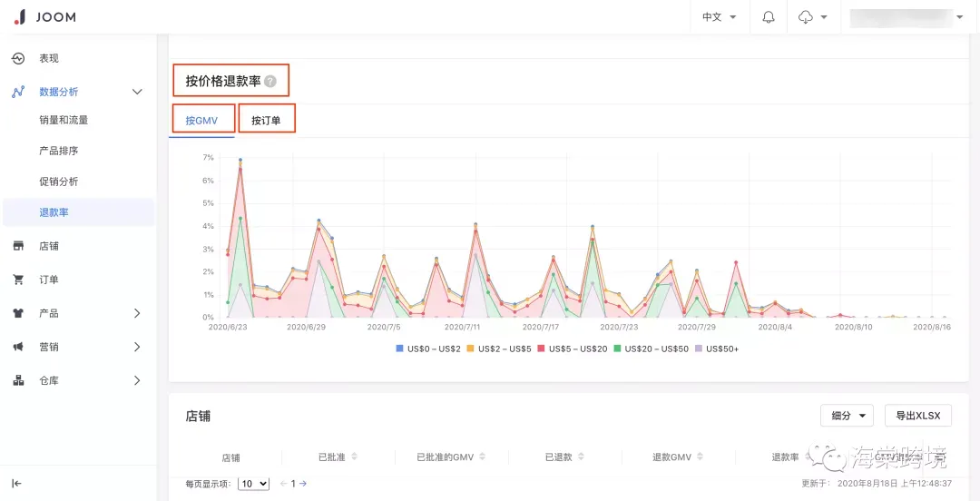The width and height of the screenshot is (980, 501).
Task: Open 销量和流量 menu item
Action: [64, 120]
